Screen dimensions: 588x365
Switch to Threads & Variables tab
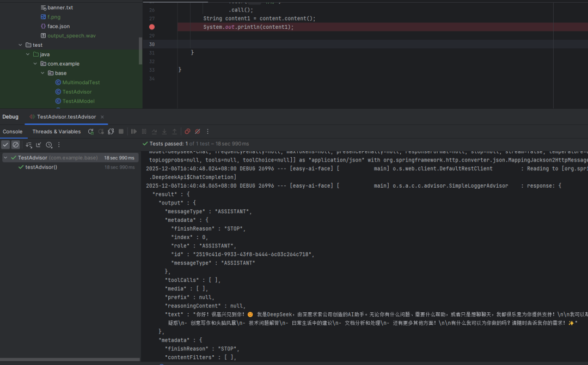pyautogui.click(x=56, y=132)
